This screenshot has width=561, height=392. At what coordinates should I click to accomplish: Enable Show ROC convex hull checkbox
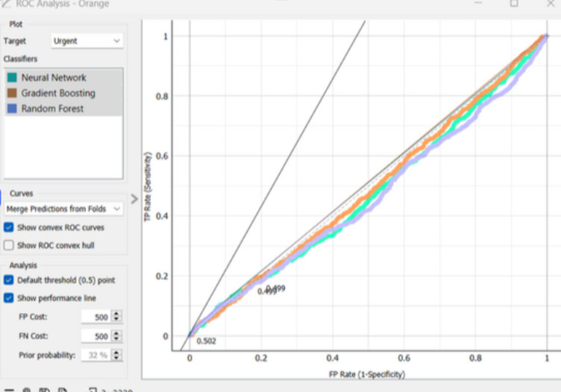pos(9,245)
